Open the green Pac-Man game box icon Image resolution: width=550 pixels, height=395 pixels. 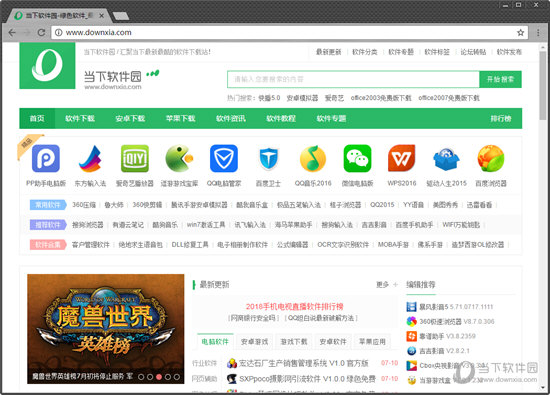coord(179,159)
